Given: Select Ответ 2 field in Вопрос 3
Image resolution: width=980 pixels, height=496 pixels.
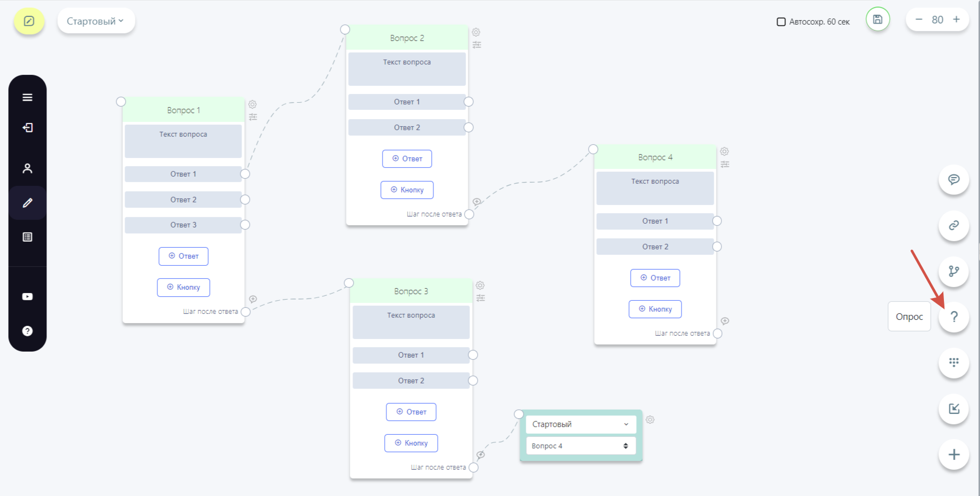Looking at the screenshot, I should pos(411,381).
